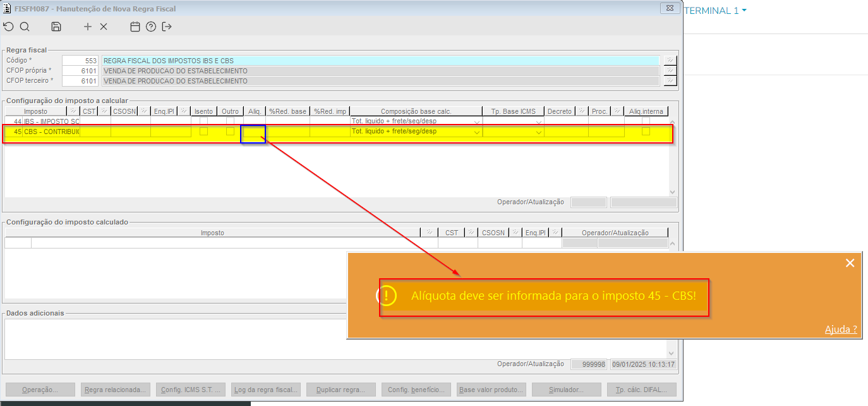Open lookup icon after Enq.IPI in calculado grid
This screenshot has width=868, height=406.
click(x=555, y=233)
